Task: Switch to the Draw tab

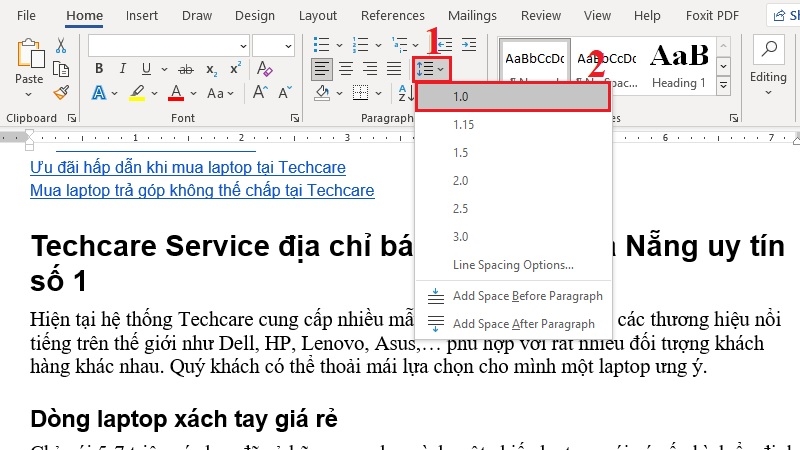Action: click(197, 16)
